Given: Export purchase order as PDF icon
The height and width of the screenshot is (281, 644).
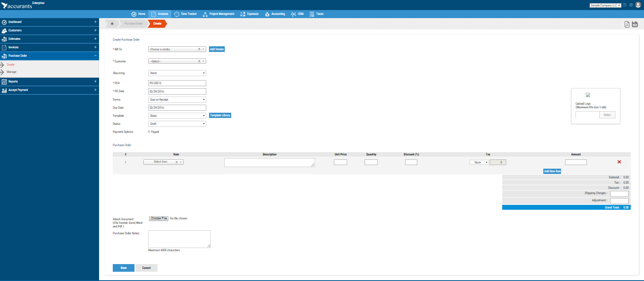Looking at the screenshot, I should 627,24.
